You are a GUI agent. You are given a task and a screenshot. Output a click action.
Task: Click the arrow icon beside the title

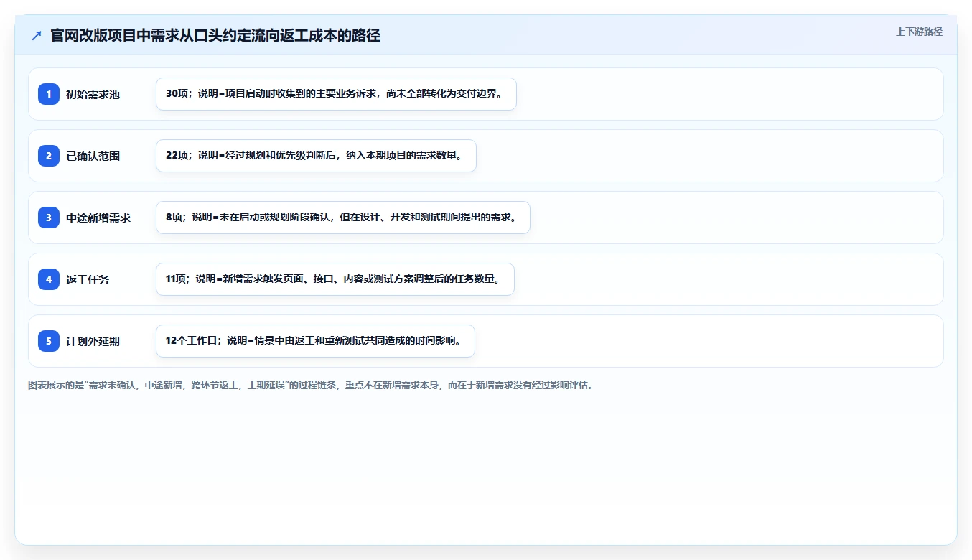tap(37, 36)
